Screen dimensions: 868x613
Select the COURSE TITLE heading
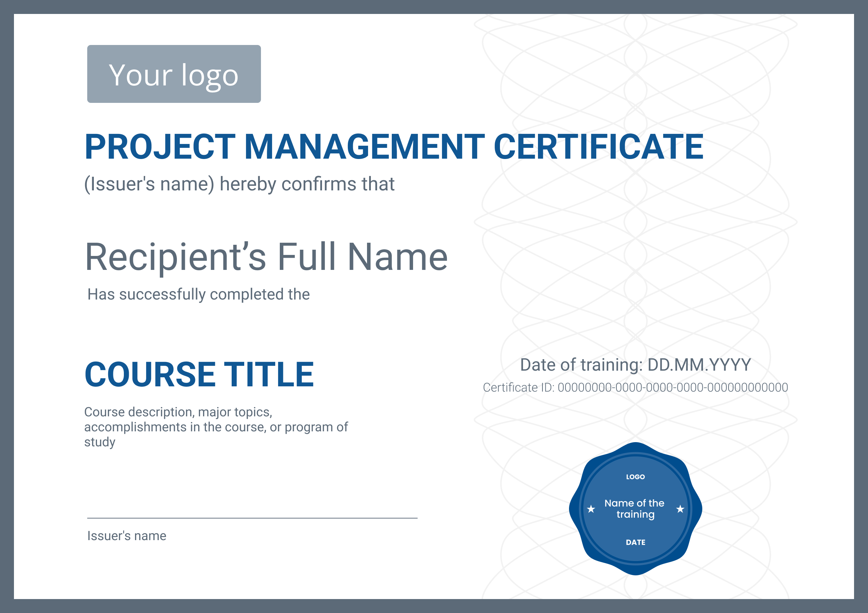tap(199, 374)
